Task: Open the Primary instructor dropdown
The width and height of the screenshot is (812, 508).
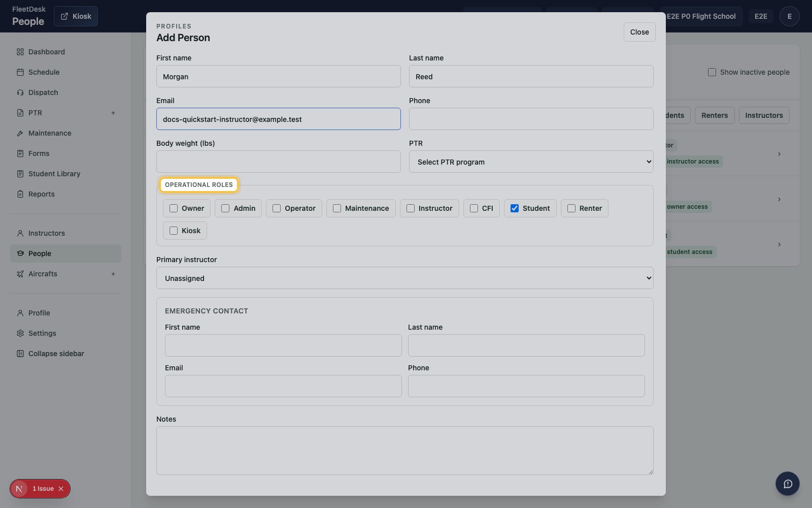Action: (404, 278)
